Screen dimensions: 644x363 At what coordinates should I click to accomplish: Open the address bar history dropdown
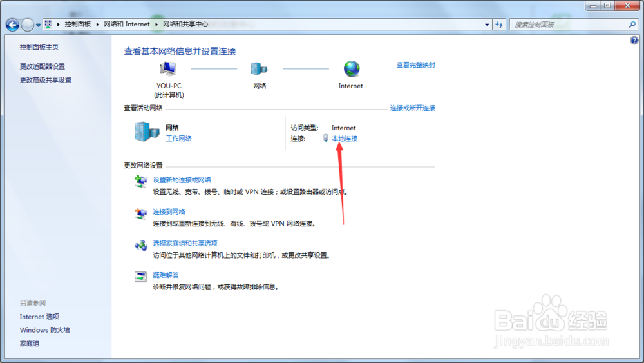tap(487, 25)
